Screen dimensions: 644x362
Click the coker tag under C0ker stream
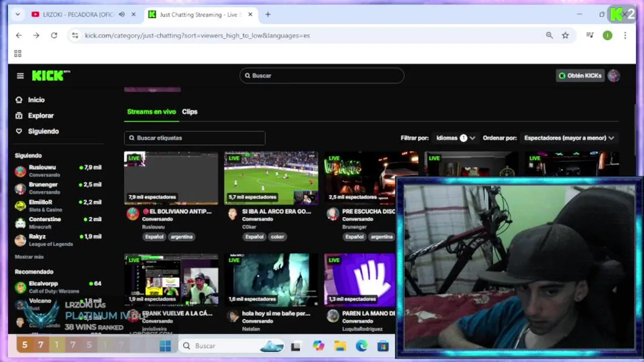point(277,236)
